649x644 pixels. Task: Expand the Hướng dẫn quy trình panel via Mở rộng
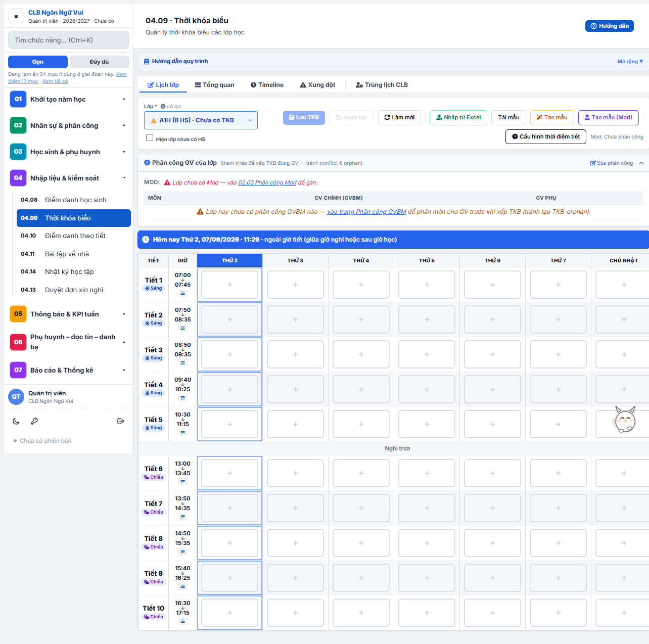pyautogui.click(x=630, y=62)
